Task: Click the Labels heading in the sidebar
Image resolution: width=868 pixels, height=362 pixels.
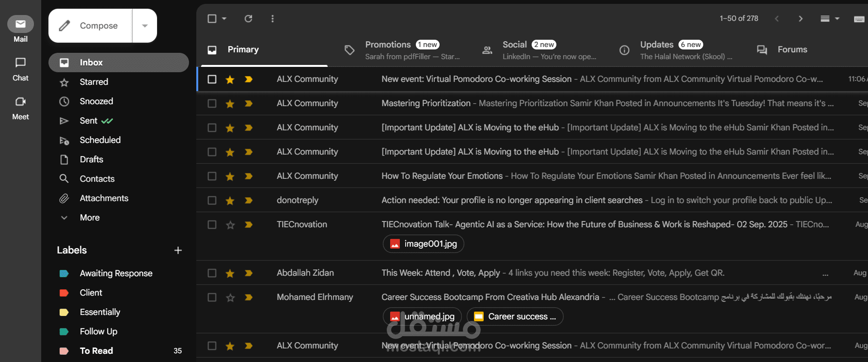Action: [x=72, y=250]
